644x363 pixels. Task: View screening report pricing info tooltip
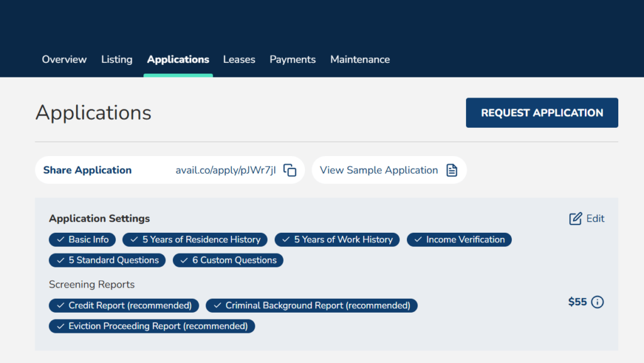597,302
